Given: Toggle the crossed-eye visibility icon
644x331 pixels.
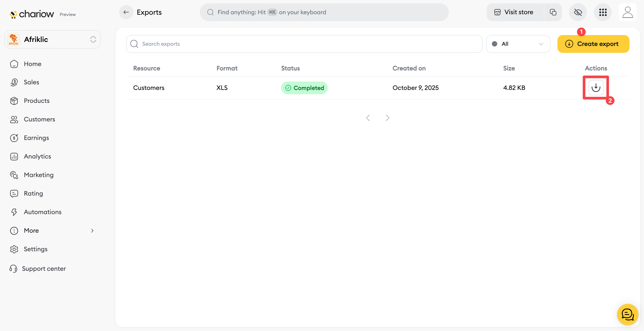Looking at the screenshot, I should (578, 12).
